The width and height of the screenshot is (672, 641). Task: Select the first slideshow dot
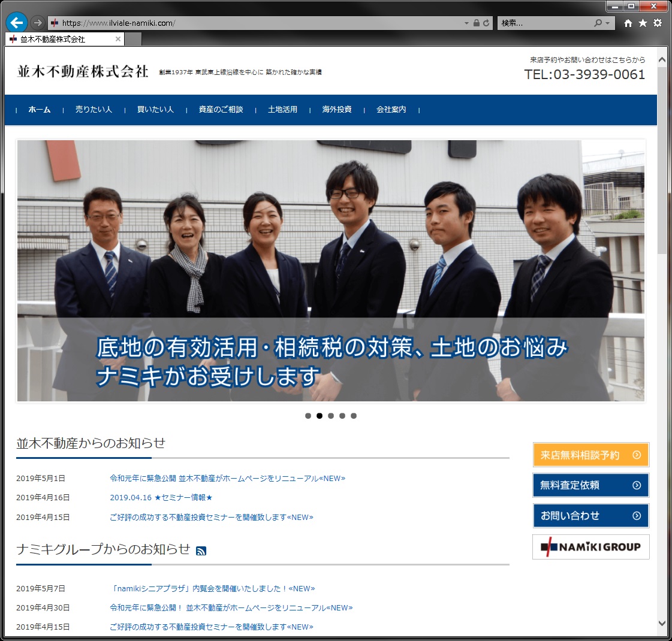[308, 416]
